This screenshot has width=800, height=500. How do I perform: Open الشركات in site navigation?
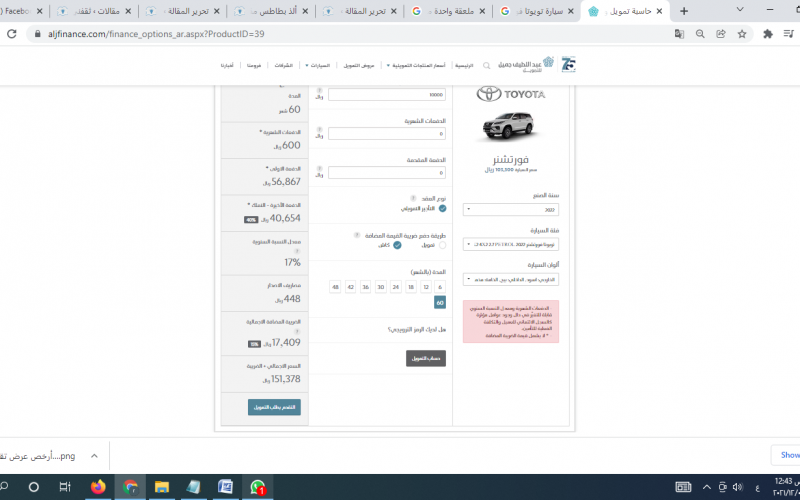point(283,65)
